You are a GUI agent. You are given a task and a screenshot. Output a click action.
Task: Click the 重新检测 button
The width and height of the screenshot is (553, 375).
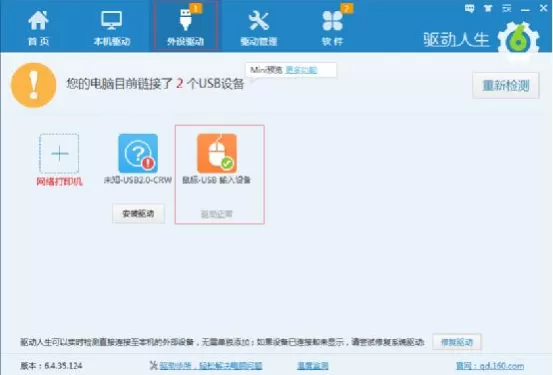click(506, 85)
